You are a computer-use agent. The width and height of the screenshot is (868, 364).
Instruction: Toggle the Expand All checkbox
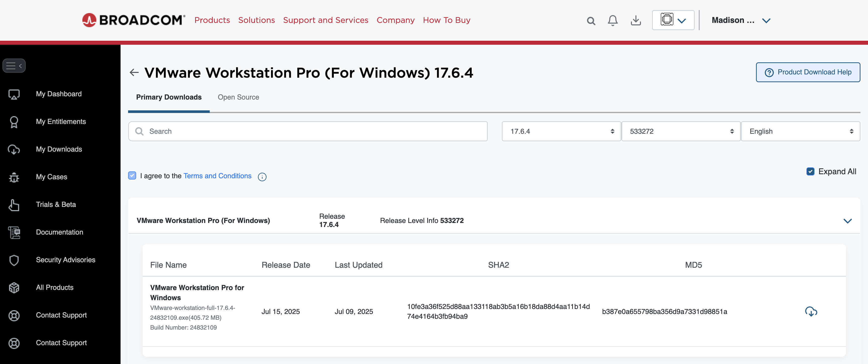810,171
